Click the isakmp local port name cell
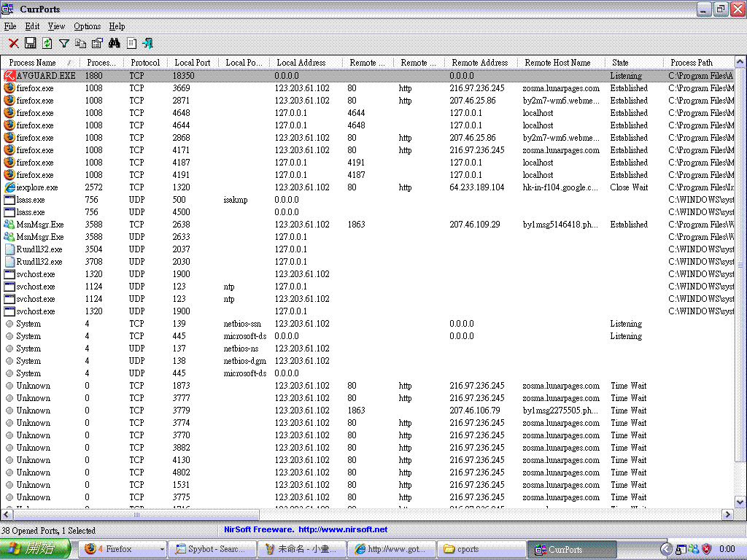This screenshot has height=560, width=747. click(236, 200)
